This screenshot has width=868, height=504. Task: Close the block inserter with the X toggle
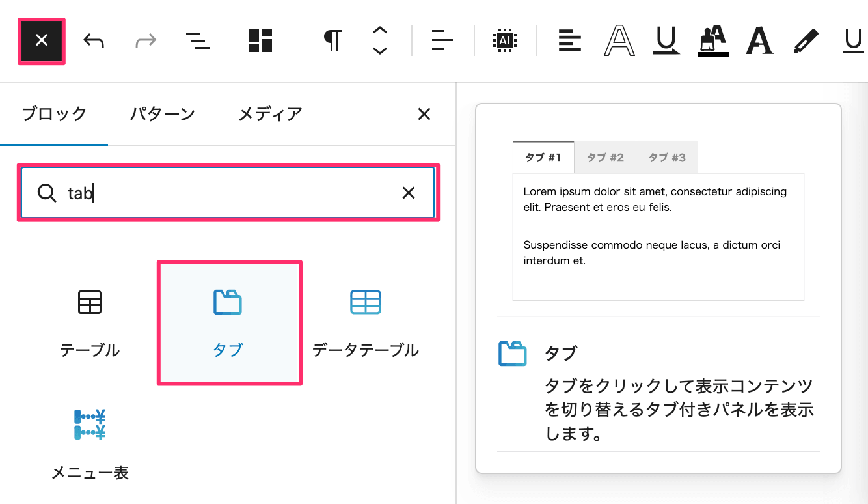pos(42,41)
